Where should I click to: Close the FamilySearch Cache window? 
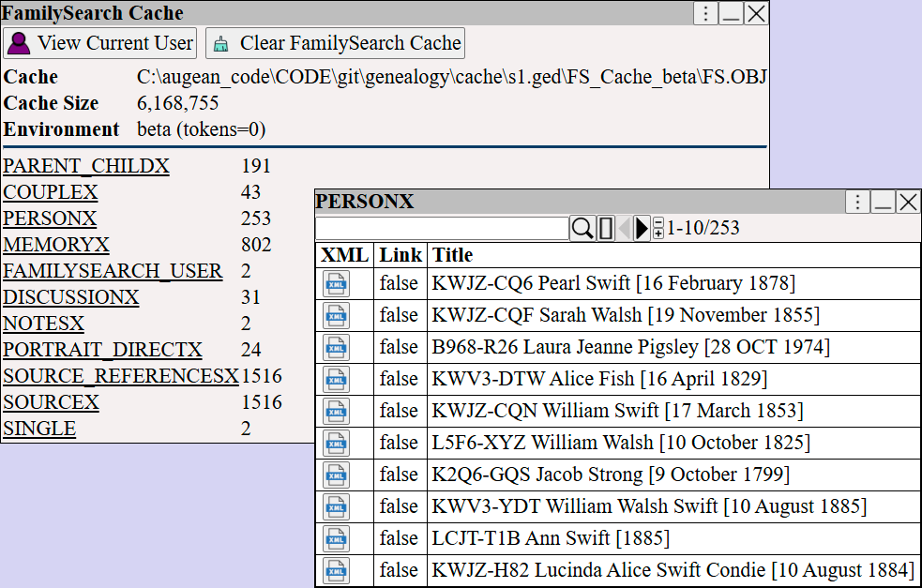[756, 13]
